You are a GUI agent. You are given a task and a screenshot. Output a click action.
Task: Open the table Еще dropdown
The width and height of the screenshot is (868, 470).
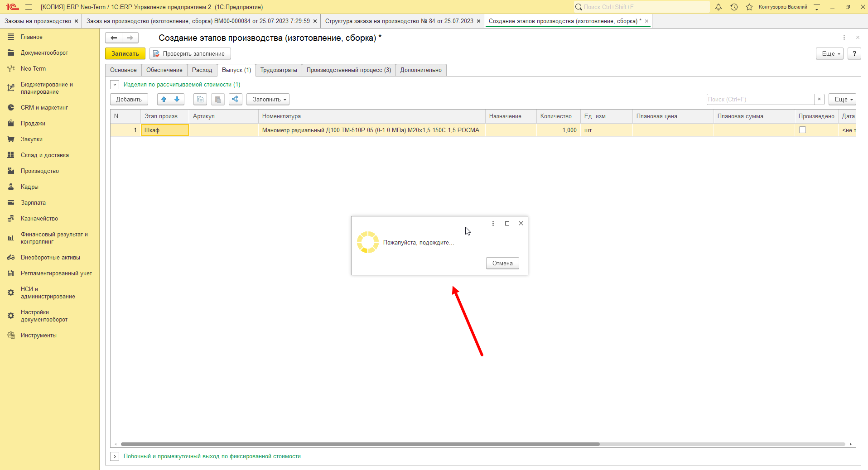[843, 99]
